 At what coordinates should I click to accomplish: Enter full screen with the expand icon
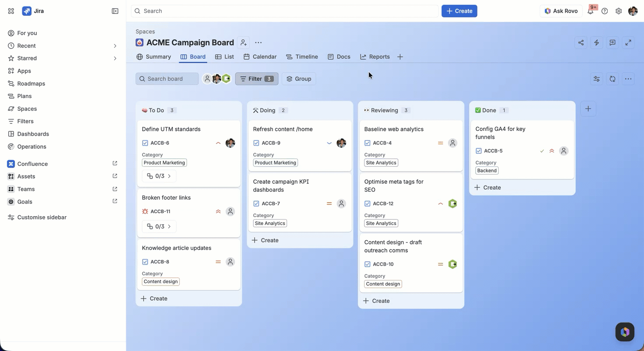click(x=628, y=42)
